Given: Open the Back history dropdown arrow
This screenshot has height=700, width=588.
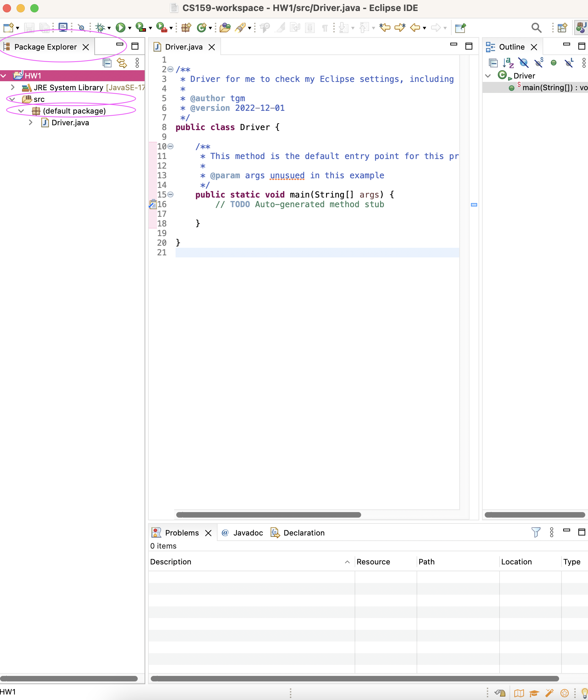Looking at the screenshot, I should coord(424,28).
